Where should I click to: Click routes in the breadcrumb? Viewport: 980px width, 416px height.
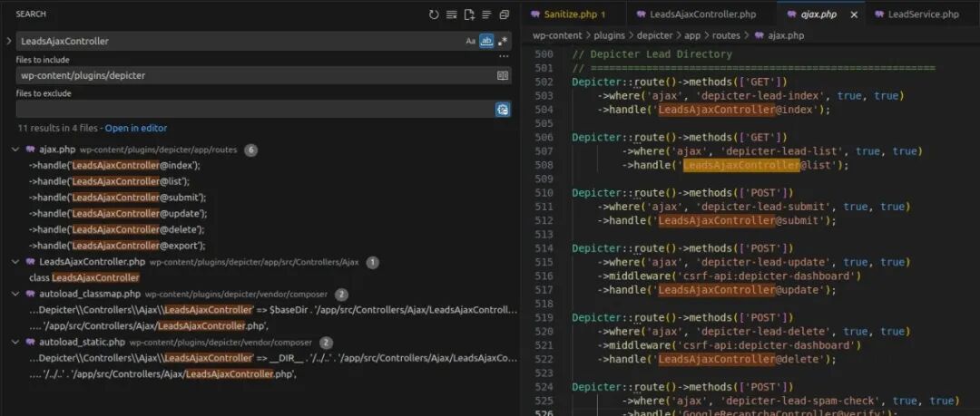[x=726, y=35]
